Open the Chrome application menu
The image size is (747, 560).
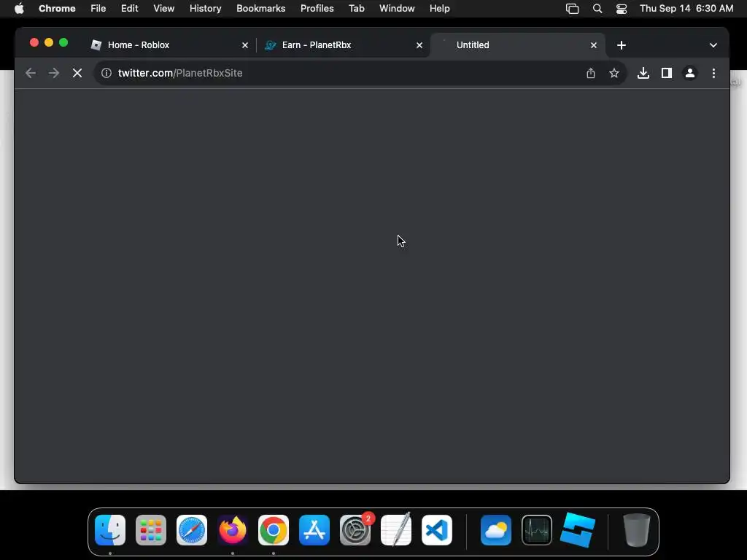(x=57, y=8)
